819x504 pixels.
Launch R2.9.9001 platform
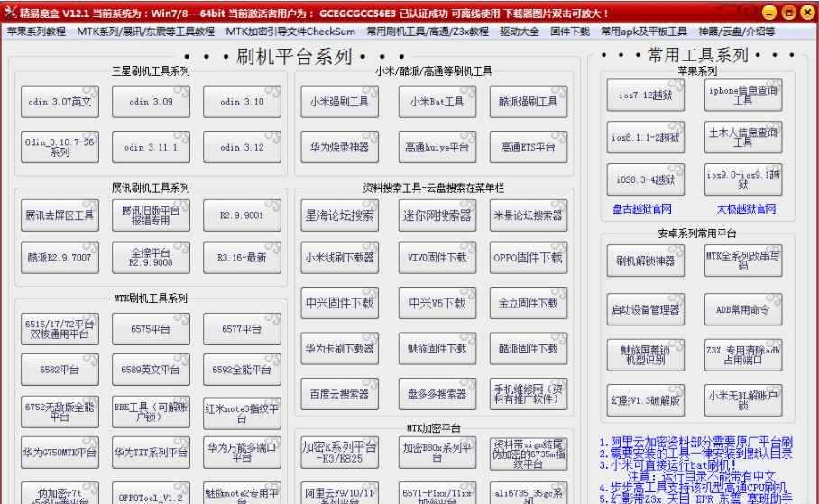pos(242,215)
